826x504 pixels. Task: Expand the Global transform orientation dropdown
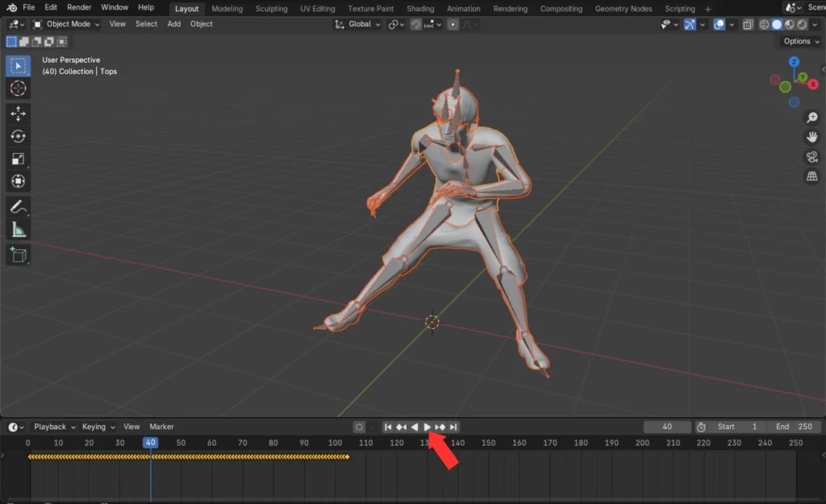[358, 24]
